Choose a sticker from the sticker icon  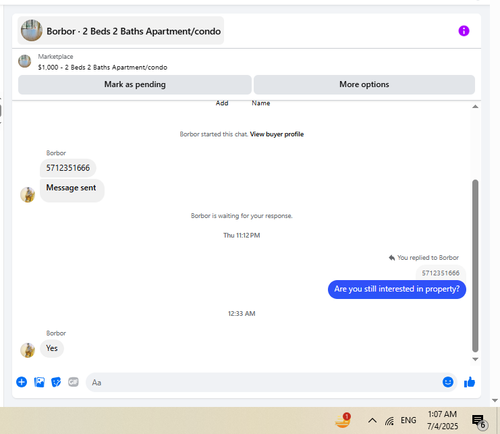[x=56, y=382]
